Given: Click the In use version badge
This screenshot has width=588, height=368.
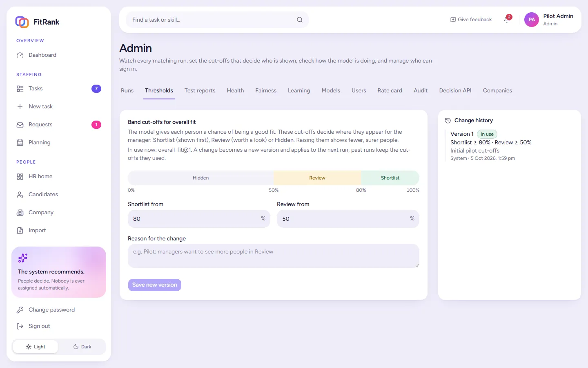Looking at the screenshot, I should tap(487, 134).
